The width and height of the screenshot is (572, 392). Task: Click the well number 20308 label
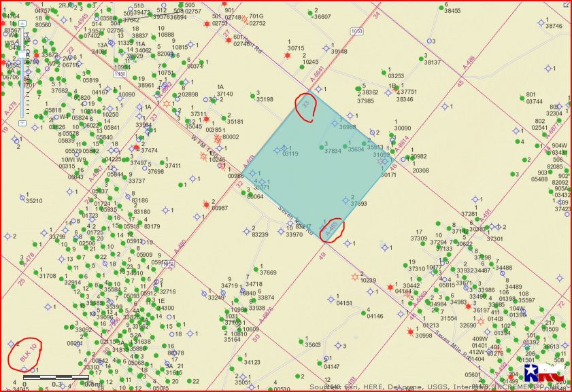(420, 171)
